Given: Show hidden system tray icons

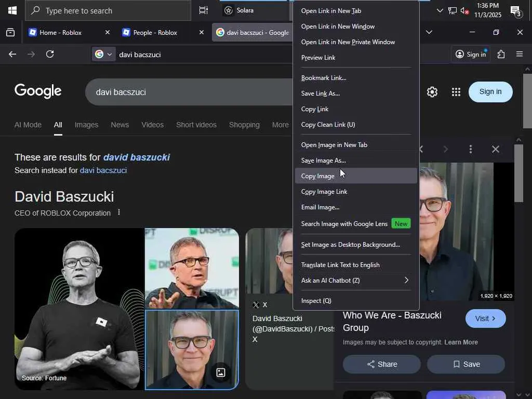Looking at the screenshot, I should pos(440,10).
